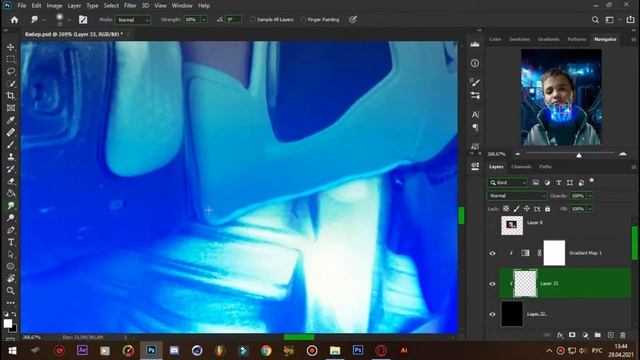Open the Info panel icon

tap(475, 63)
